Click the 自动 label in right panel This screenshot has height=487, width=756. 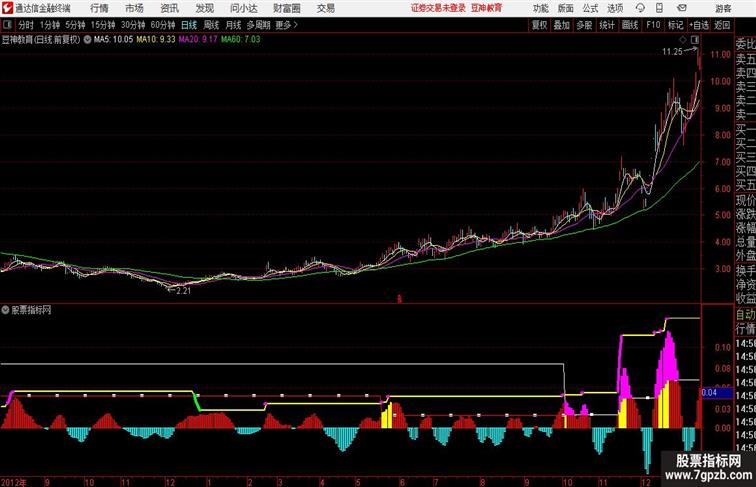click(745, 315)
